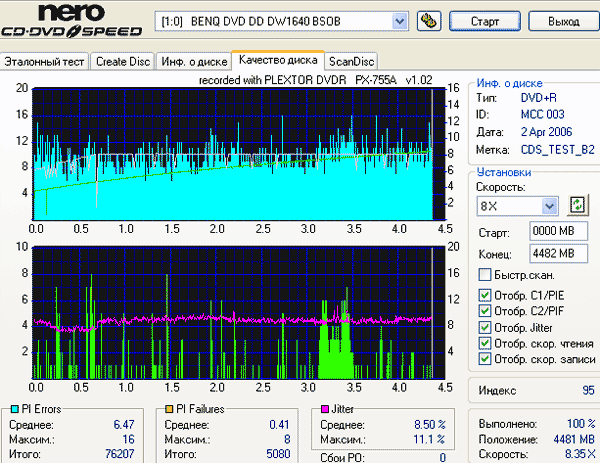The width and height of the screenshot is (600, 463).
Task: Click the completed value 100 %
Action: [x=581, y=424]
